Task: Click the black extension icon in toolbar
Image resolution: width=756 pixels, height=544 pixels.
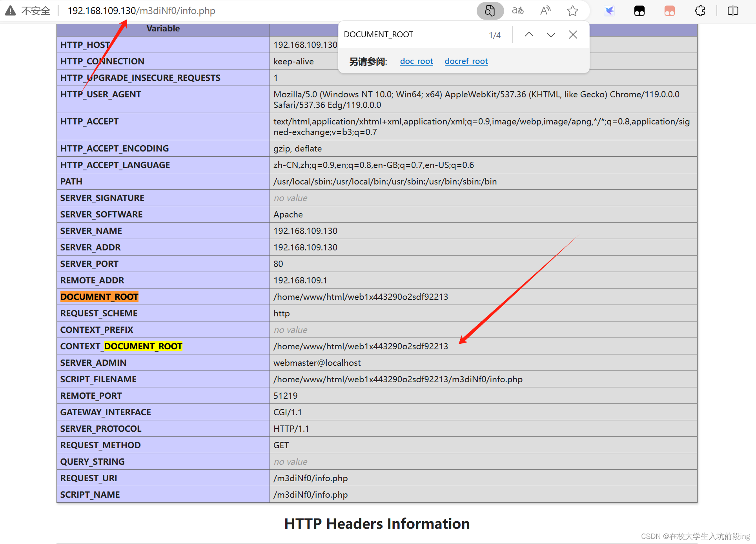Action: 639,11
